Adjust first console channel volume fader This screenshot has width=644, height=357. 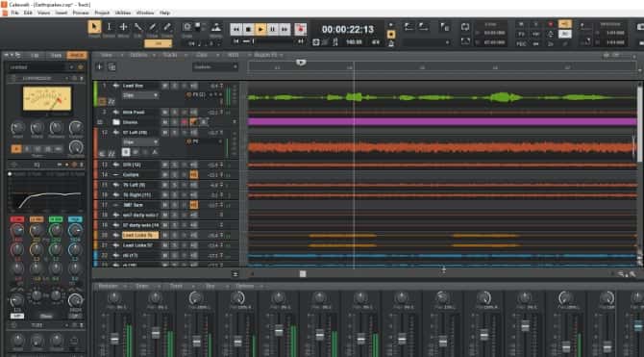click(114, 339)
